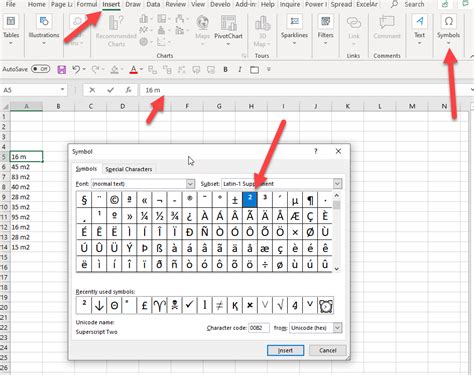Image resolution: width=474 pixels, height=375 pixels.
Task: Cancel formula bar entry with X
Action: pos(92,90)
